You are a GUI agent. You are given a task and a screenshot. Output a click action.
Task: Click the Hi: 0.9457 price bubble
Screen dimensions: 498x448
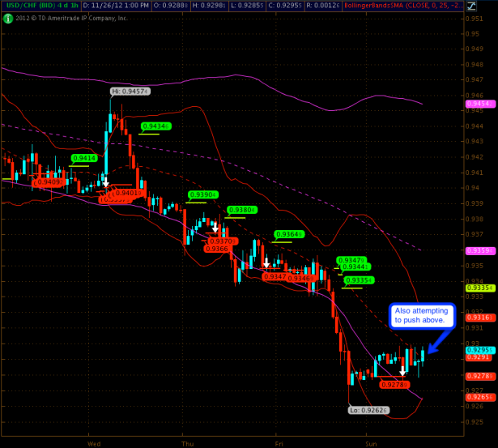(130, 92)
